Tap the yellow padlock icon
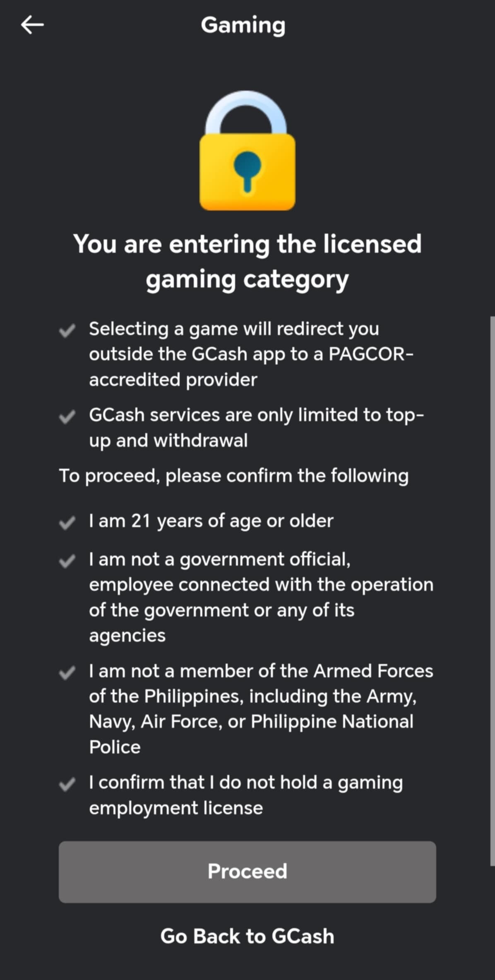 click(247, 151)
